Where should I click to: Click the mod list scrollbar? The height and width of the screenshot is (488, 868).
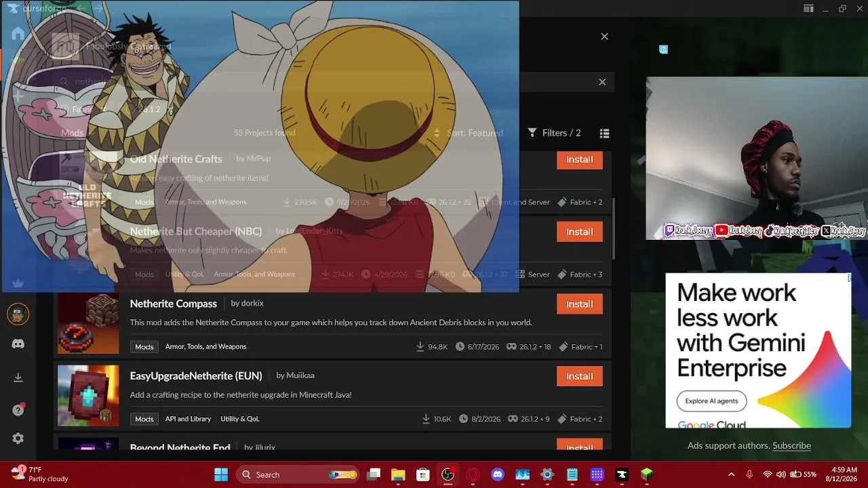tap(614, 228)
